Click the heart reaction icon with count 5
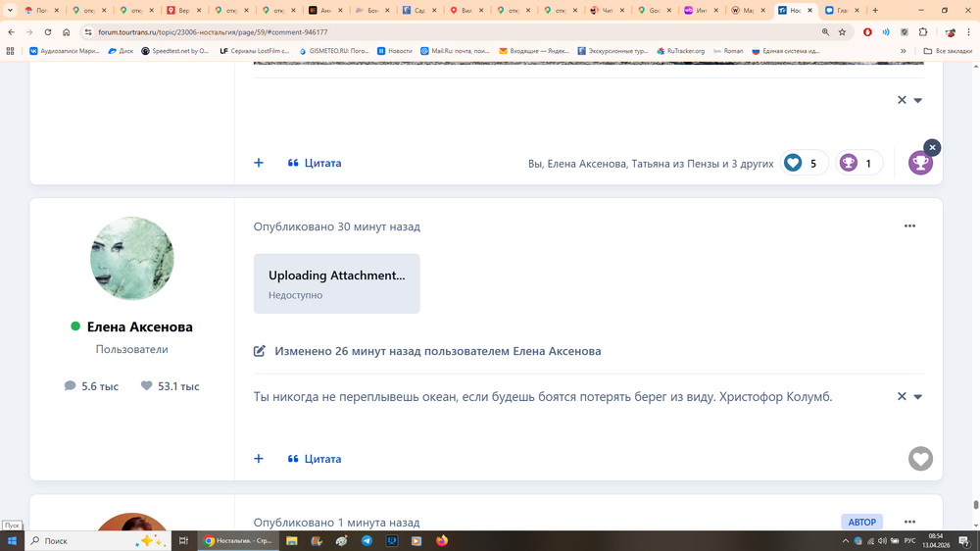The image size is (980, 551). coord(794,163)
